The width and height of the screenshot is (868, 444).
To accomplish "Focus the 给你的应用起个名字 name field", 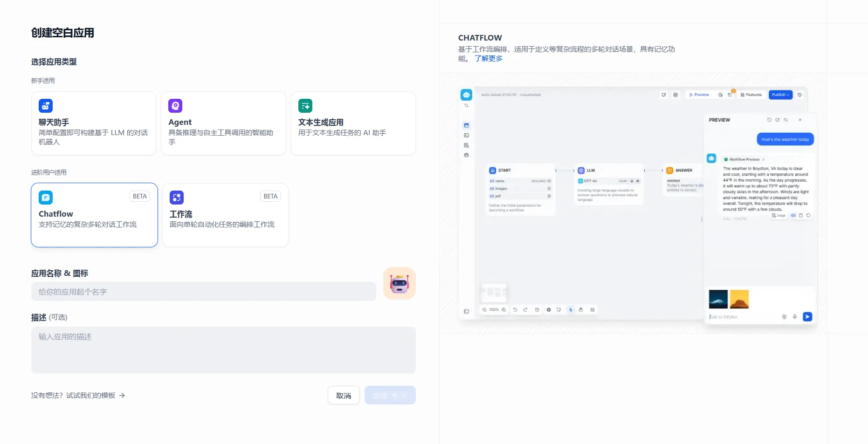I will pyautogui.click(x=204, y=292).
